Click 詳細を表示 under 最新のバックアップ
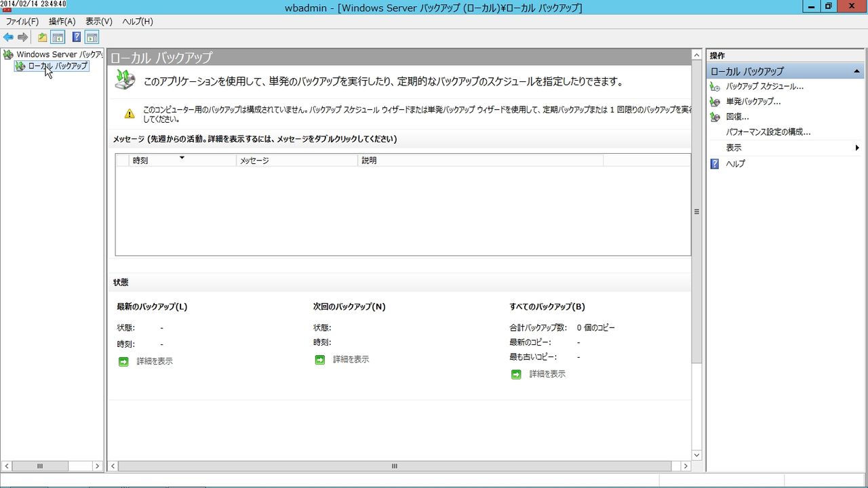This screenshot has height=488, width=868. (x=155, y=362)
